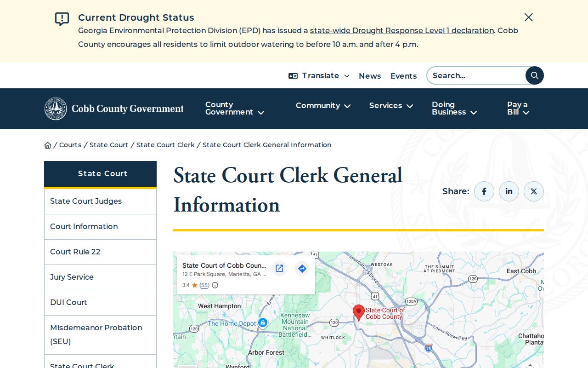Viewport: 588px width, 368px height.
Task: Click the State Court Clerk General Information breadcrumb
Action: [x=267, y=145]
